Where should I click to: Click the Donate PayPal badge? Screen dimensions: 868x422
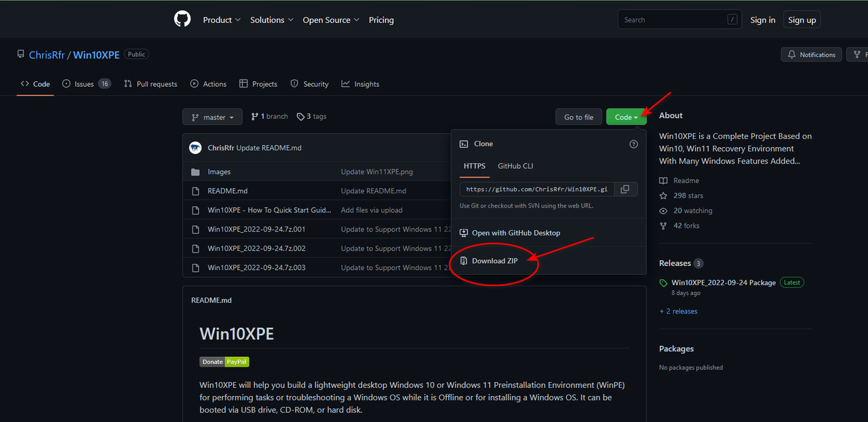[x=224, y=362]
